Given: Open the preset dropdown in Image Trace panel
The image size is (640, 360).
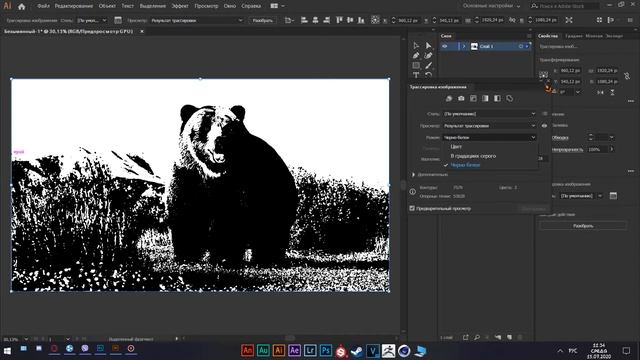Looking at the screenshot, I should (x=489, y=114).
